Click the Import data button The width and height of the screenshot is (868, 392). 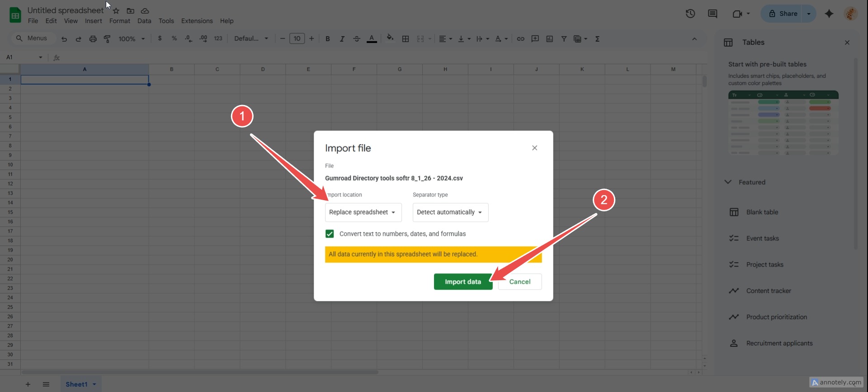tap(462, 282)
